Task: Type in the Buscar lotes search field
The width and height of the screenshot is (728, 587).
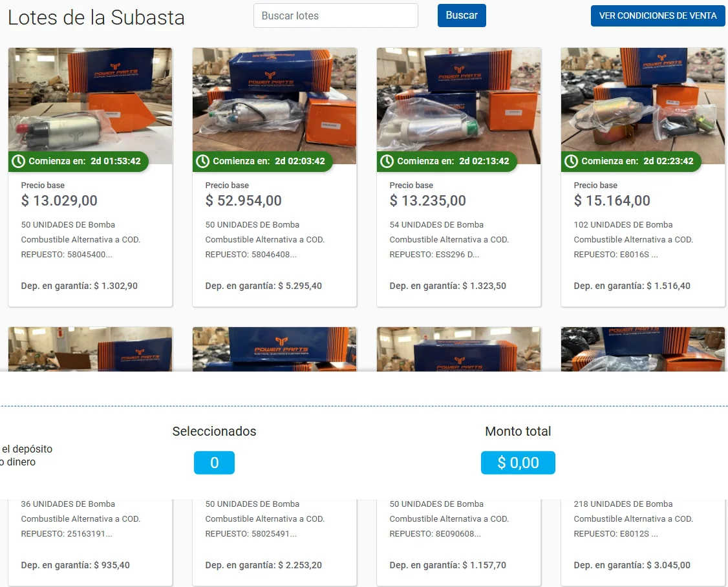Action: coord(336,16)
